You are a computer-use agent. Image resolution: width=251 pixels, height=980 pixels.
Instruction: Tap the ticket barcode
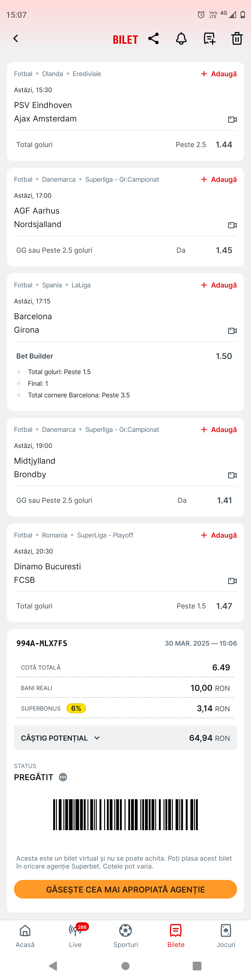(125, 814)
